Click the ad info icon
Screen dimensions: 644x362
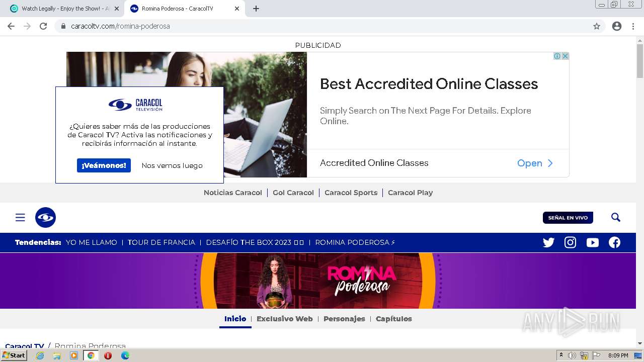557,56
